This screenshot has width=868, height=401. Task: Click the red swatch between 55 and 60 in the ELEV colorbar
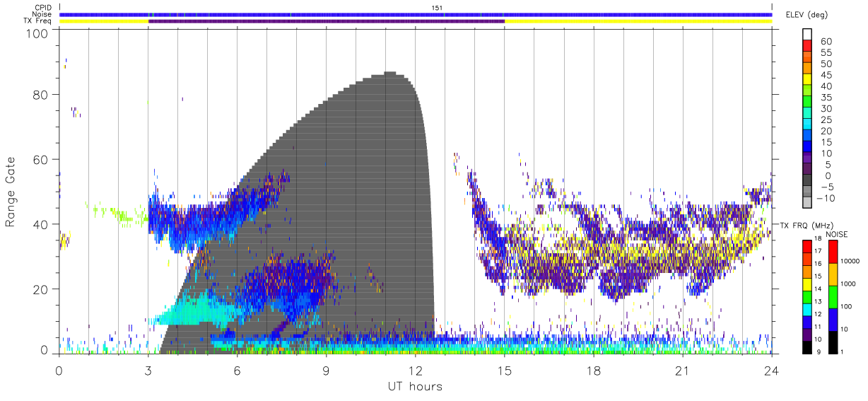[808, 47]
